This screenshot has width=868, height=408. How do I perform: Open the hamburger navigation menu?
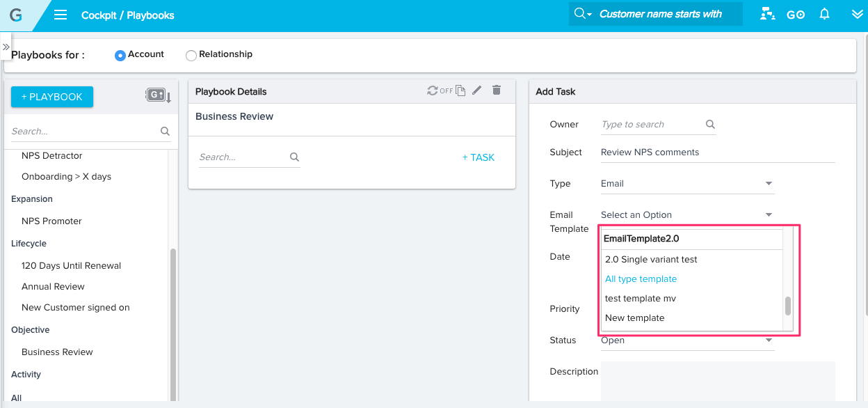point(61,15)
